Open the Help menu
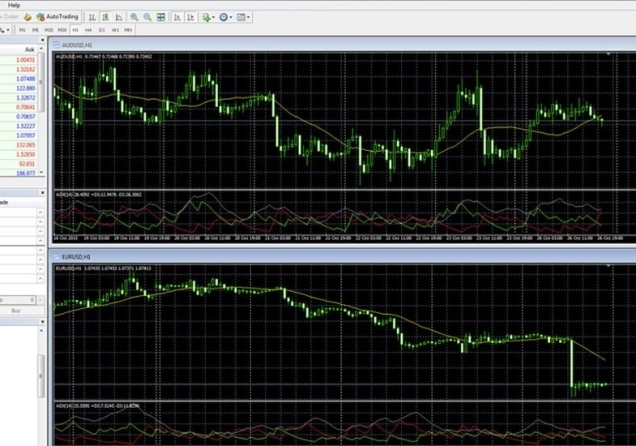This screenshot has height=446, width=636. tap(14, 5)
